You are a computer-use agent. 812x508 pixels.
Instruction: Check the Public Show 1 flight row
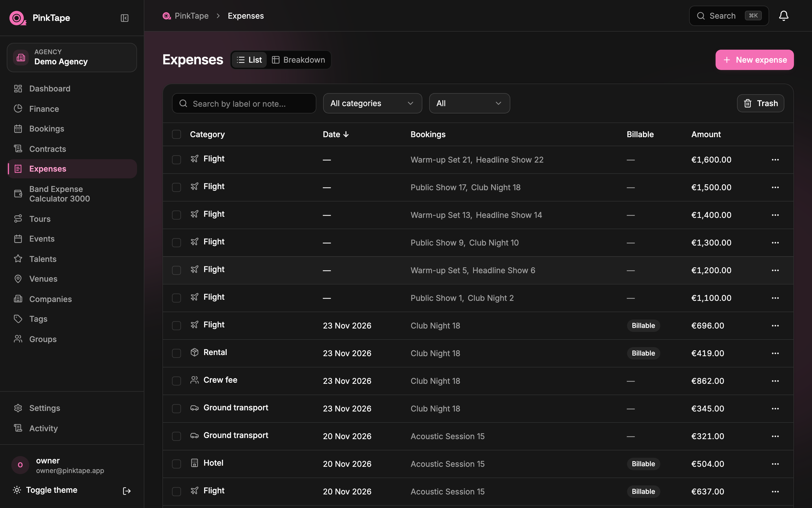click(176, 298)
